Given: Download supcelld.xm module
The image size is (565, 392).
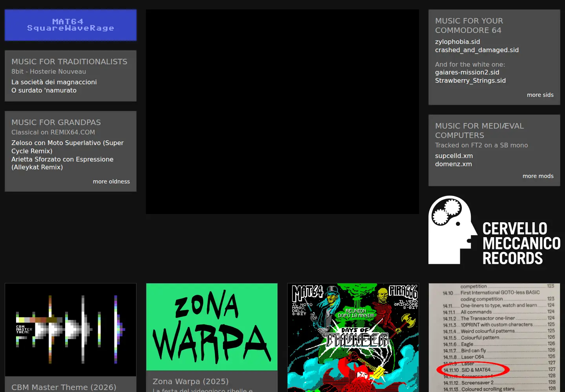Looking at the screenshot, I should pos(454,156).
